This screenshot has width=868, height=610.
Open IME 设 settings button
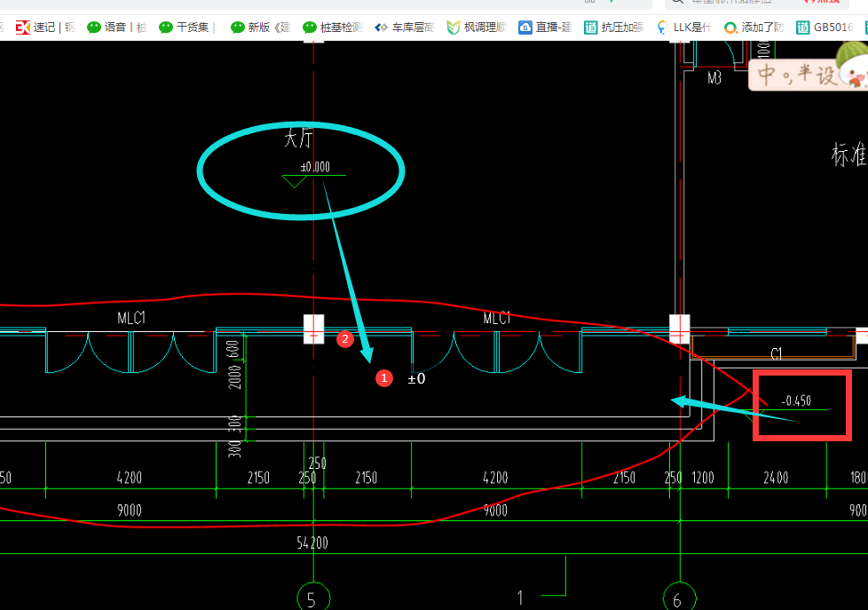[825, 75]
